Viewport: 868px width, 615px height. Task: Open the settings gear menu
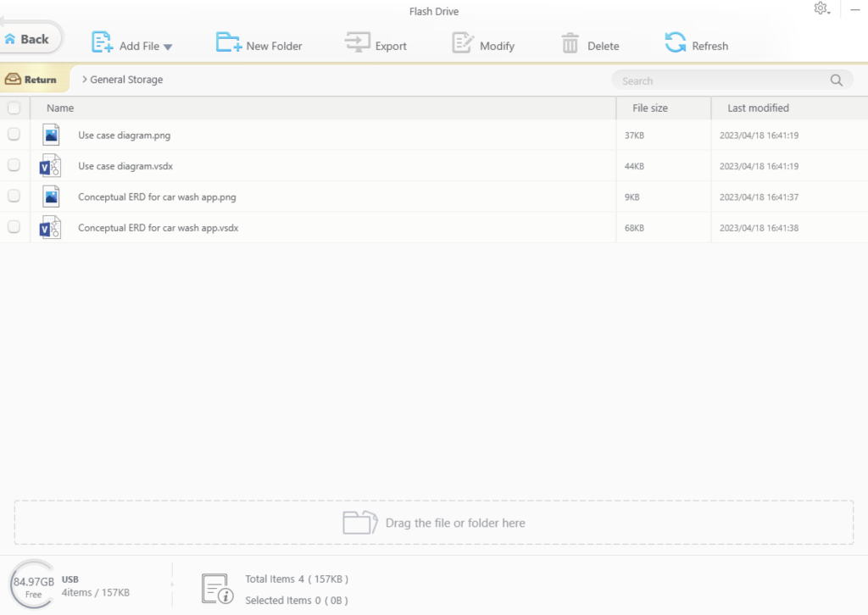pyautogui.click(x=821, y=8)
